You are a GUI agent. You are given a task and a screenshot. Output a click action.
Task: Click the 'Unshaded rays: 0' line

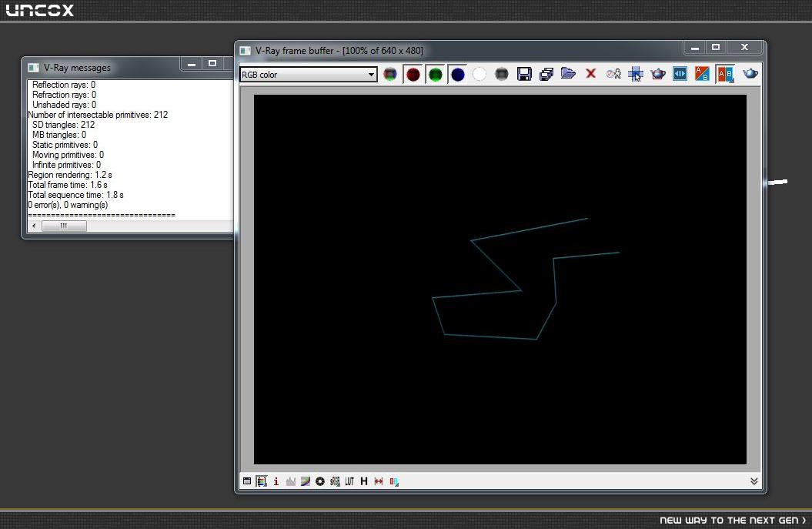point(64,105)
